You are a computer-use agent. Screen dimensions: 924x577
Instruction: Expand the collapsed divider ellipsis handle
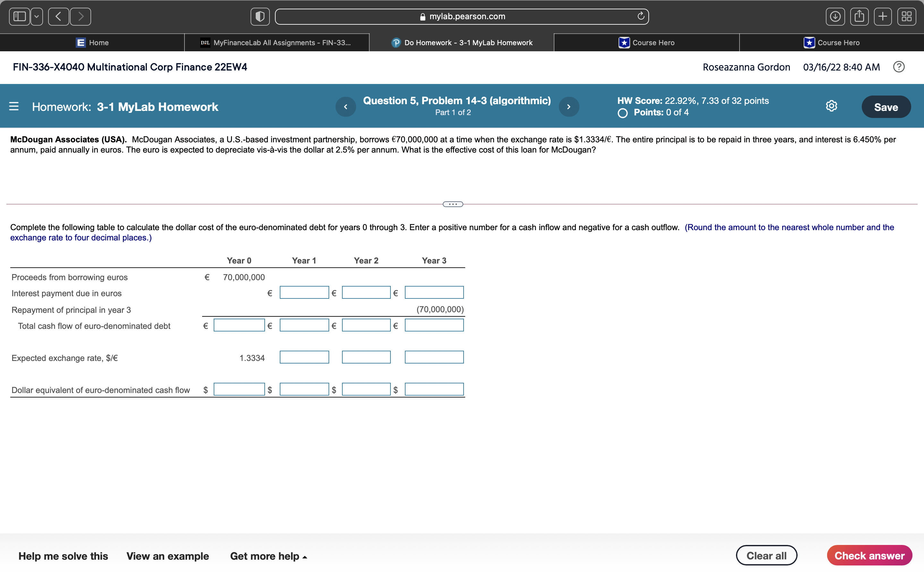453,204
